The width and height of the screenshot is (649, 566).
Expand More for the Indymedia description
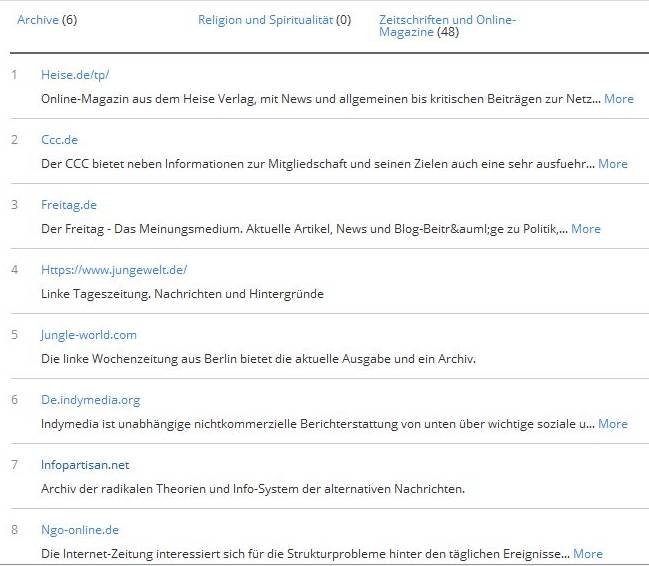[x=613, y=424]
